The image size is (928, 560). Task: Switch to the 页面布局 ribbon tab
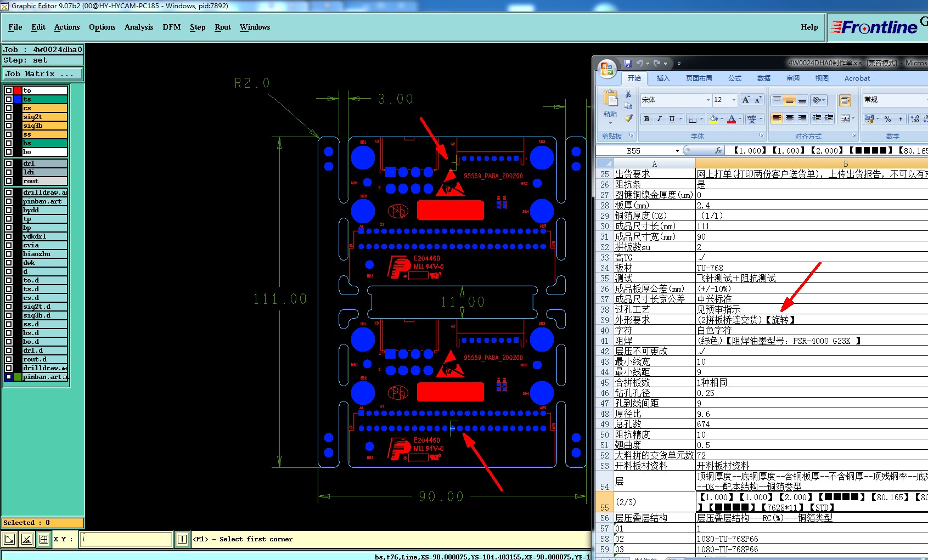pos(699,78)
